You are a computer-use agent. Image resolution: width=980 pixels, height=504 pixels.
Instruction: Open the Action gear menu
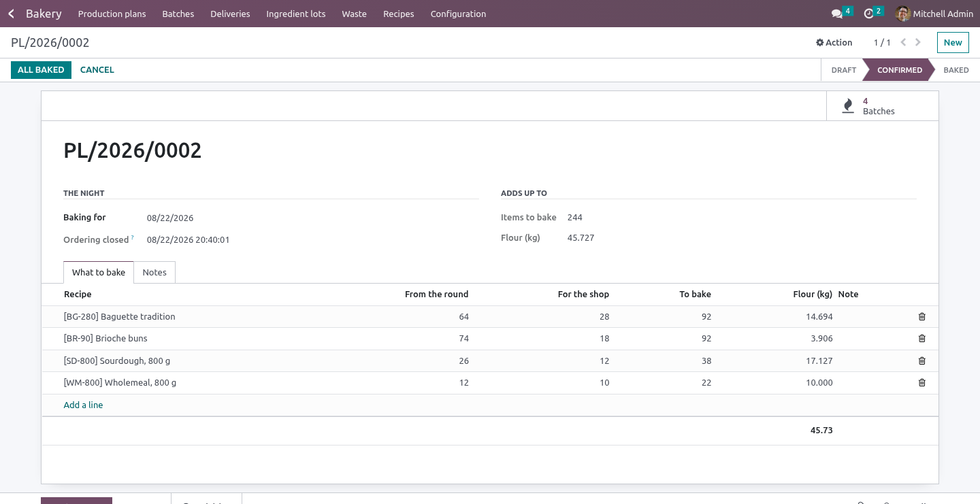coord(834,42)
